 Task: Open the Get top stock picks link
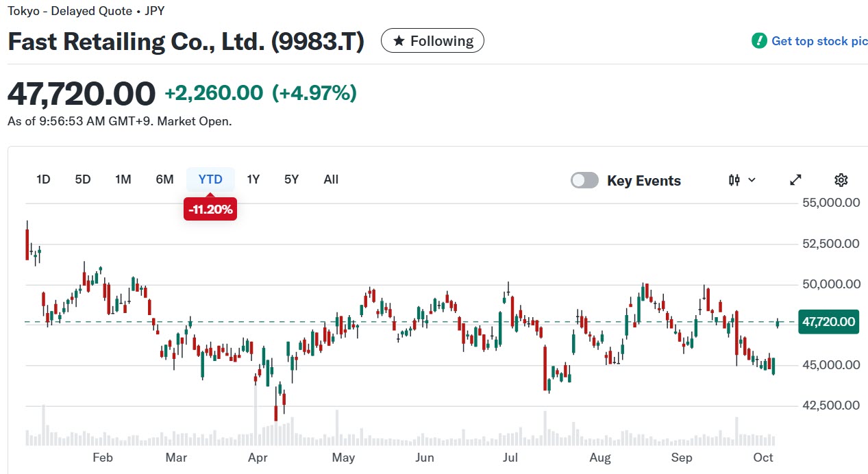pyautogui.click(x=819, y=41)
